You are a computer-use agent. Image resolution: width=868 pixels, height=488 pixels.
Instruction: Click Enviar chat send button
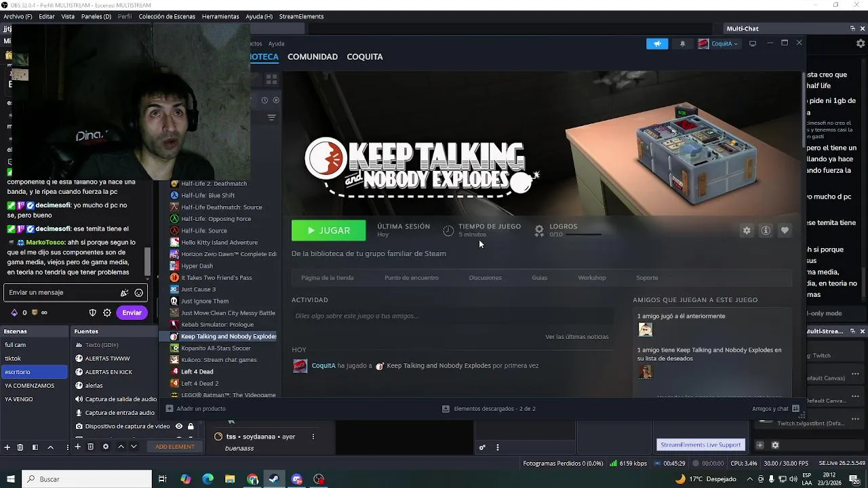tap(132, 312)
